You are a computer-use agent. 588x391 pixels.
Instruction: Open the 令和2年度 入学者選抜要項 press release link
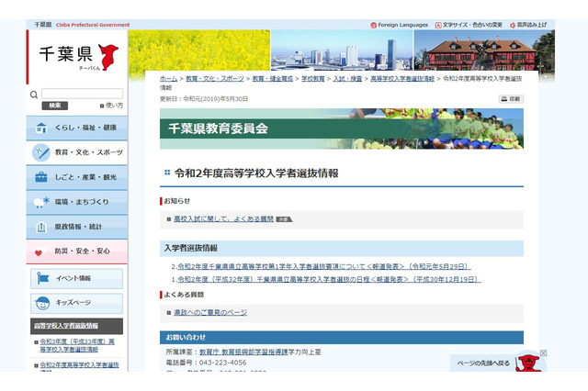coord(324,267)
